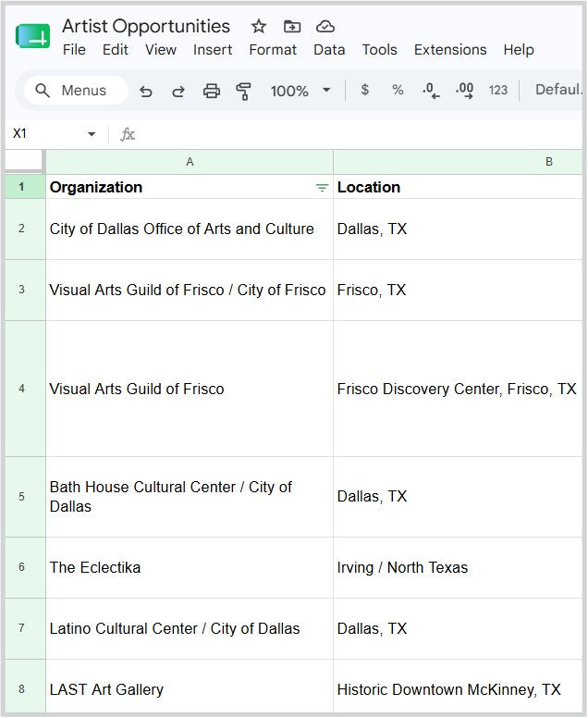Select row 7 header

(x=25, y=628)
